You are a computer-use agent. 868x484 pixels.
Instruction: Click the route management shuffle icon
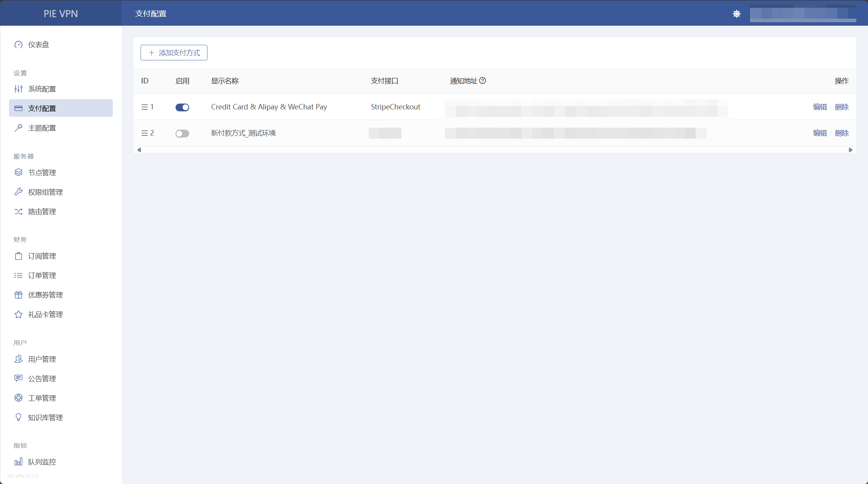click(18, 212)
